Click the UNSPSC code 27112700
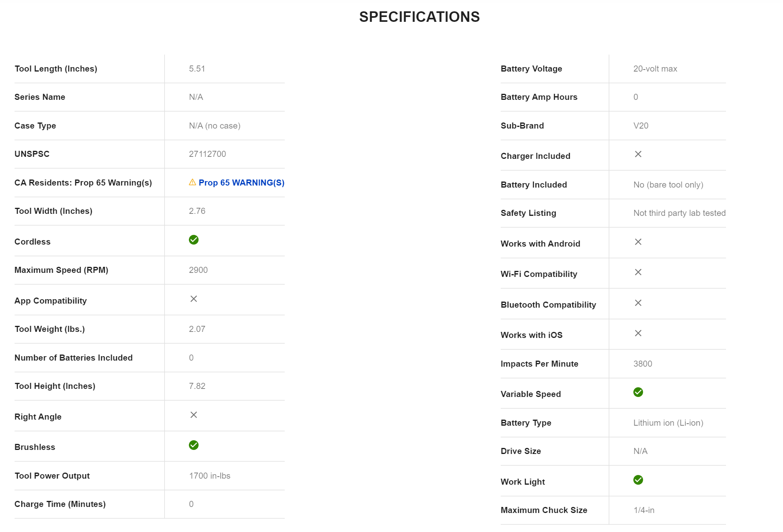The image size is (783, 532). click(207, 154)
